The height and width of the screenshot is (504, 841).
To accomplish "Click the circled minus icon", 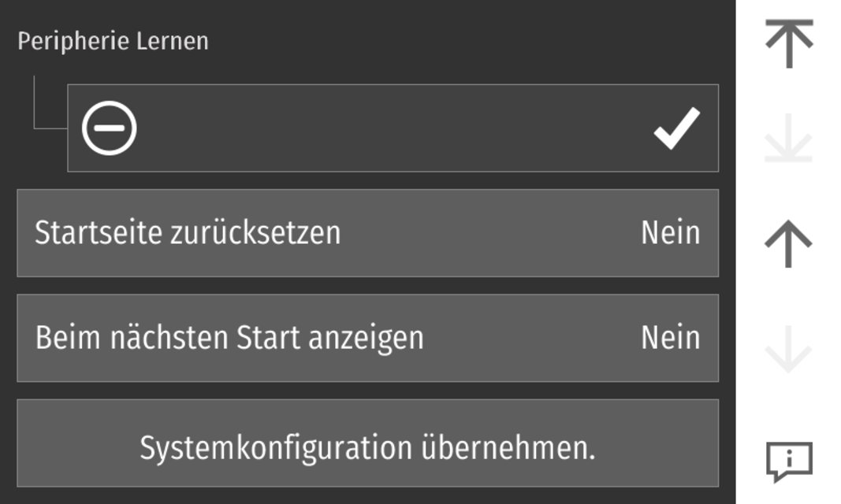I will pyautogui.click(x=110, y=128).
